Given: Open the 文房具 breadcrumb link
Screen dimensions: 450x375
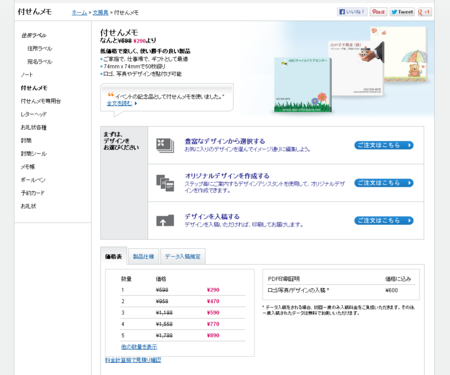Looking at the screenshot, I should point(100,13).
